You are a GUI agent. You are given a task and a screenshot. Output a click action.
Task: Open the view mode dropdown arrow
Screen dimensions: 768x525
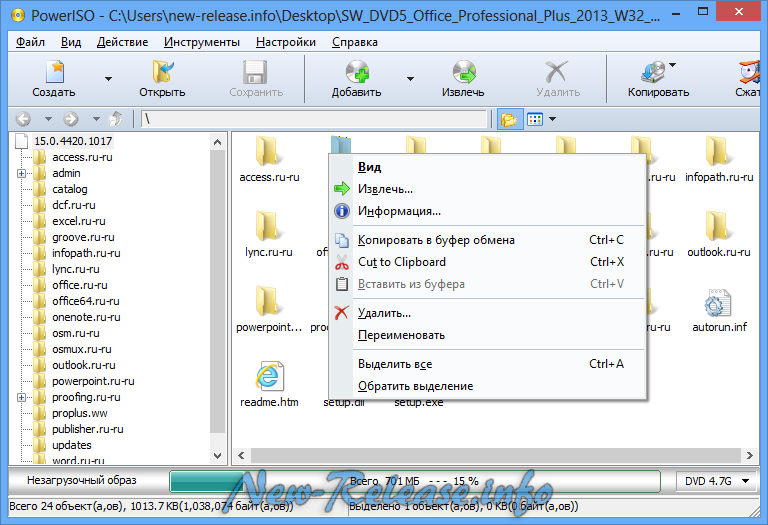[x=552, y=119]
